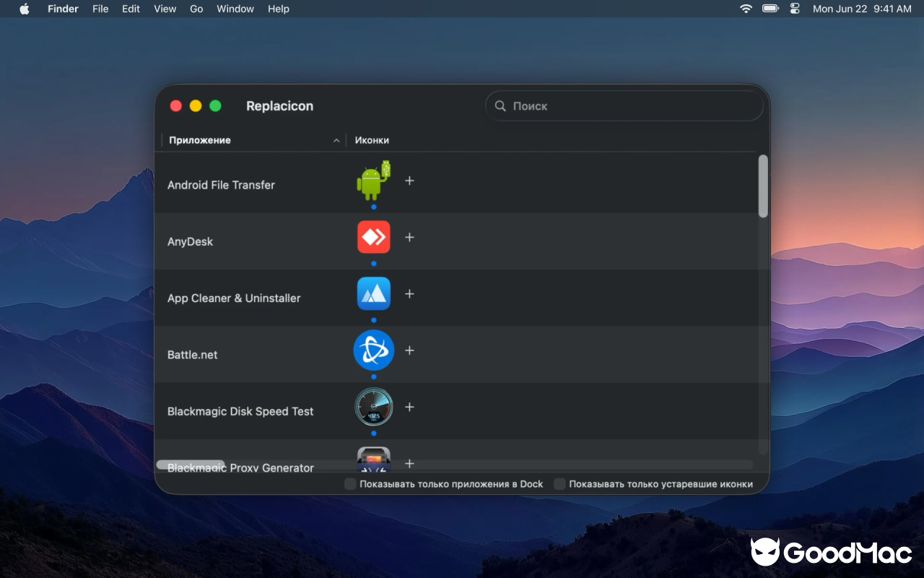924x578 pixels.
Task: Select the AnyDesk row name
Action: coord(190,241)
